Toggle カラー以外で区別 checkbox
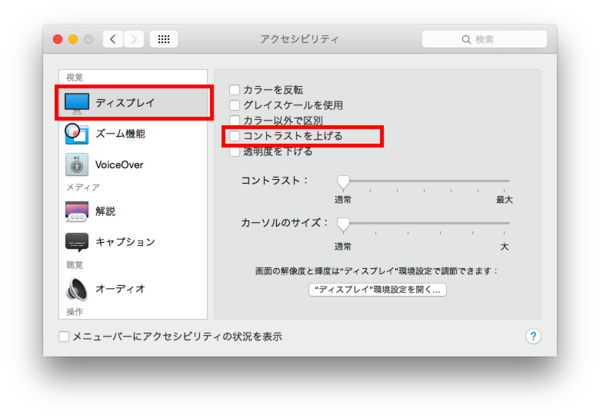The image size is (600, 418). click(235, 121)
